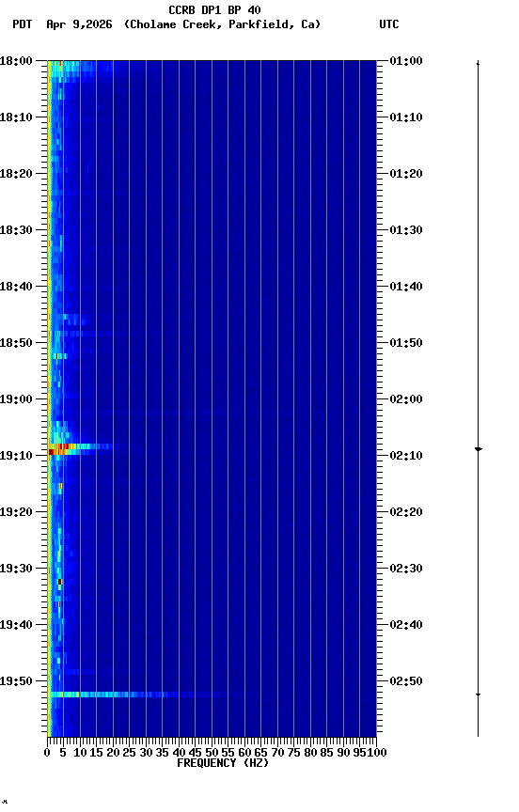Click the PDT time label 19:40

tap(16, 625)
